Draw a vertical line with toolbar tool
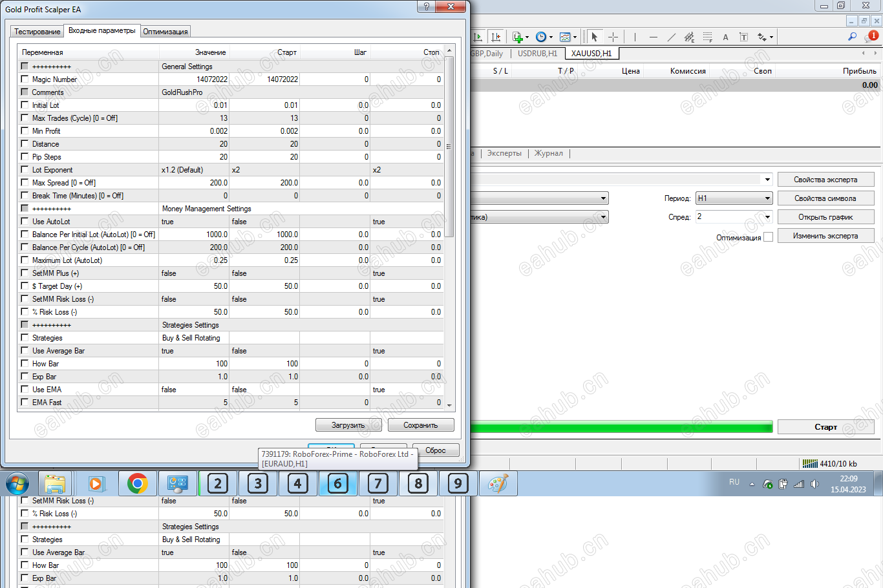Viewport: 883px width, 588px height. click(x=635, y=37)
